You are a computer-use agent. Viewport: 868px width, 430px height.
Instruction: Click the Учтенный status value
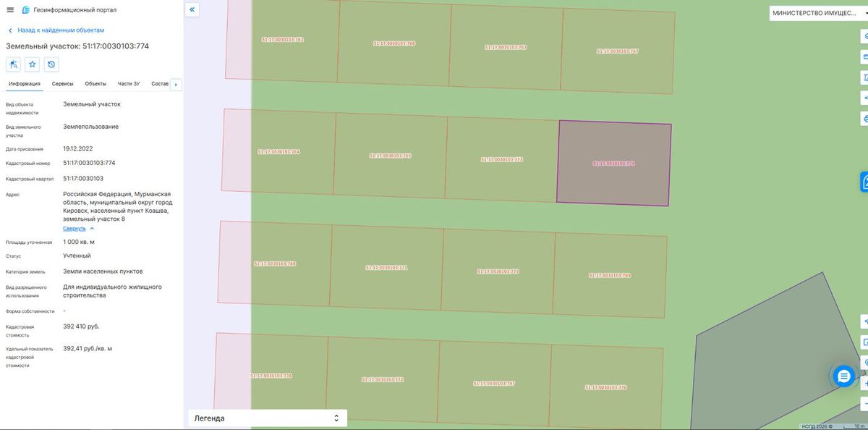77,256
